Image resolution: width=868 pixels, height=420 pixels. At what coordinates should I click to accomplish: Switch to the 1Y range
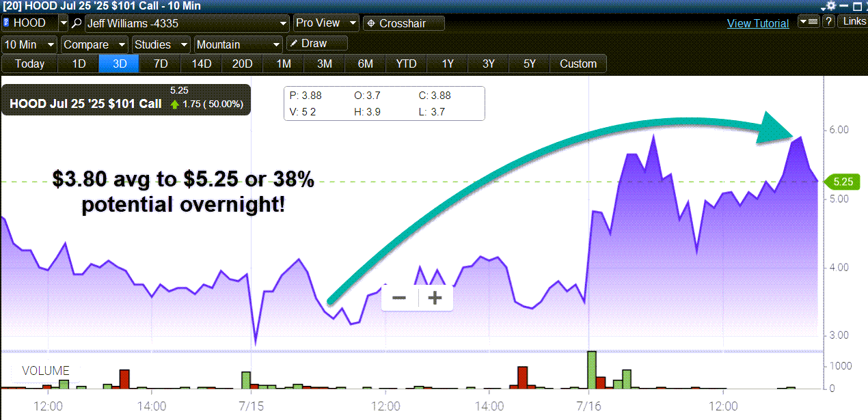point(448,64)
